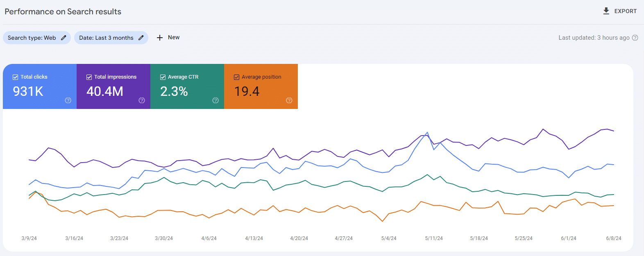
Task: Open help icon on Total clicks card
Action: click(68, 100)
